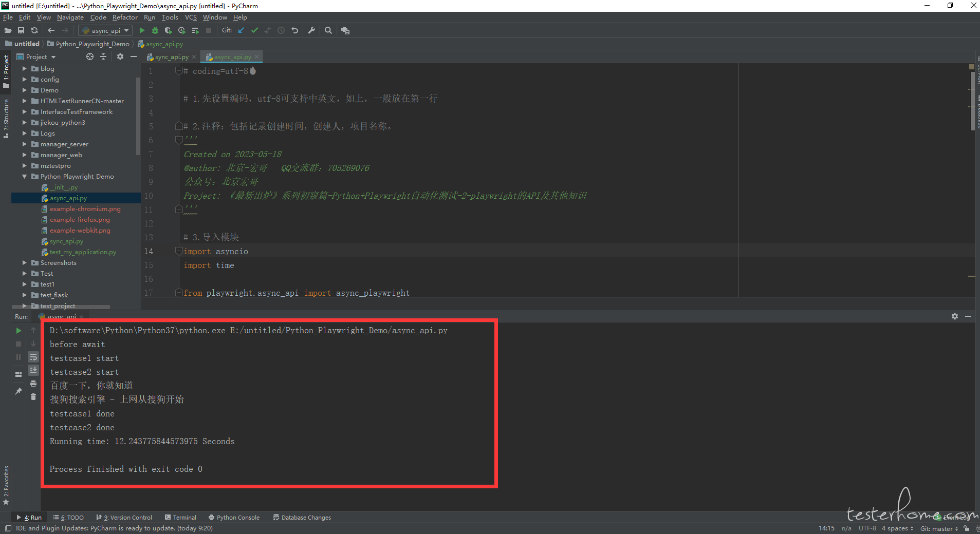980x534 pixels.
Task: Open the Python Console tool window
Action: (x=234, y=518)
